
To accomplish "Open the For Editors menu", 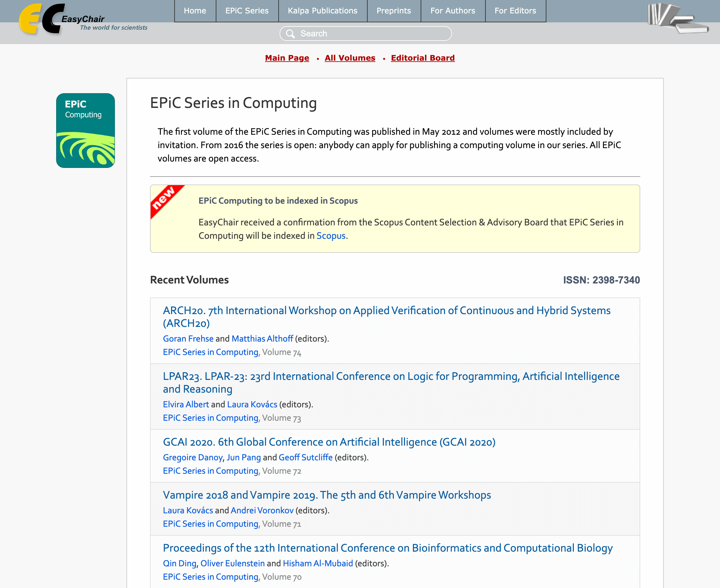I will [515, 11].
